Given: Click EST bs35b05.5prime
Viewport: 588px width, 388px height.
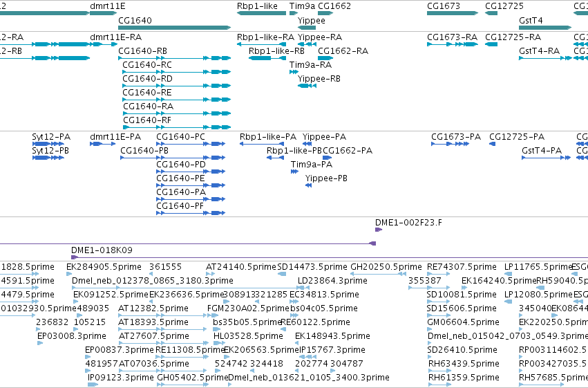Looking at the screenshot, I should click(216, 329).
